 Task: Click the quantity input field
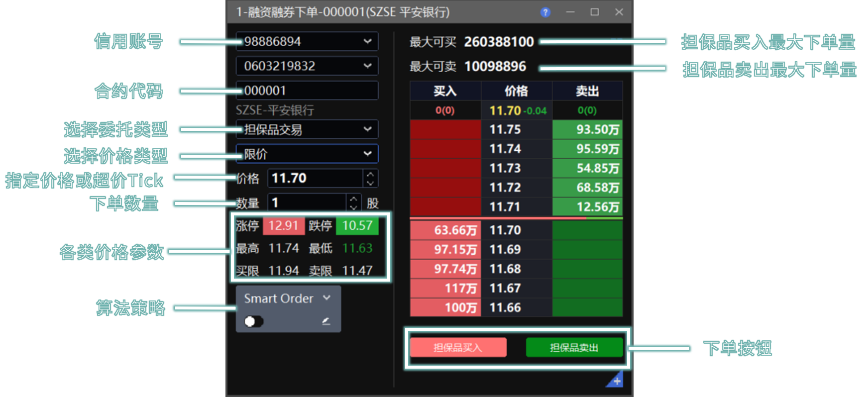pos(306,202)
